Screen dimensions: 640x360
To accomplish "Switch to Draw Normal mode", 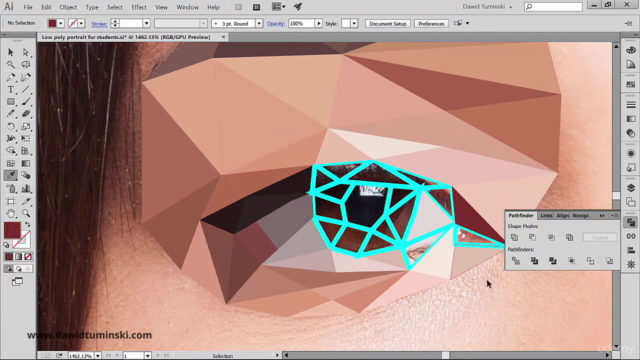I will tap(9, 269).
